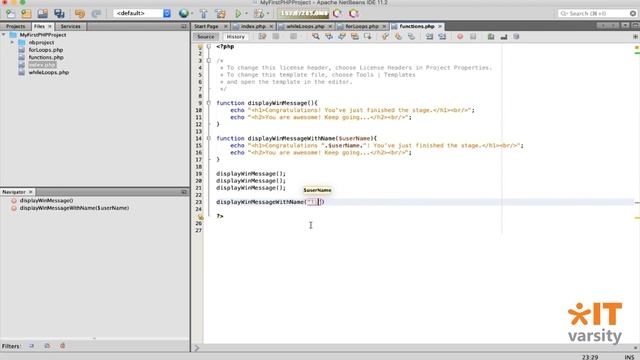Click the Shift Line Left icon
The width and height of the screenshot is (640, 360).
pyautogui.click(x=429, y=37)
